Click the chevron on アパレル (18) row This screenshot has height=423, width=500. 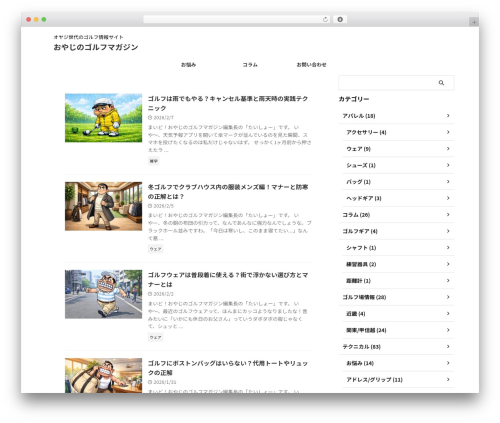coord(448,116)
